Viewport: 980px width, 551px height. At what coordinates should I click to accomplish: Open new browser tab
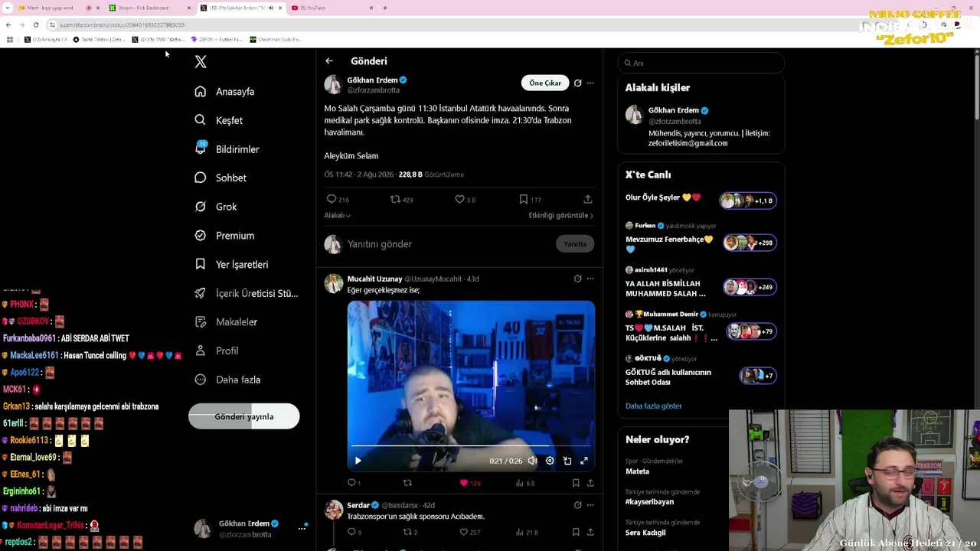pyautogui.click(x=385, y=8)
